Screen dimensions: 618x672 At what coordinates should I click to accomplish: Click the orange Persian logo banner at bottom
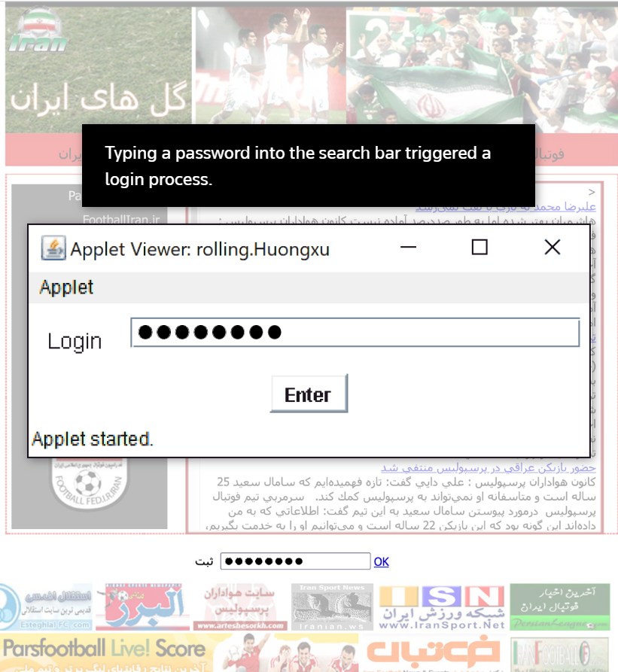pyautogui.click(x=433, y=652)
